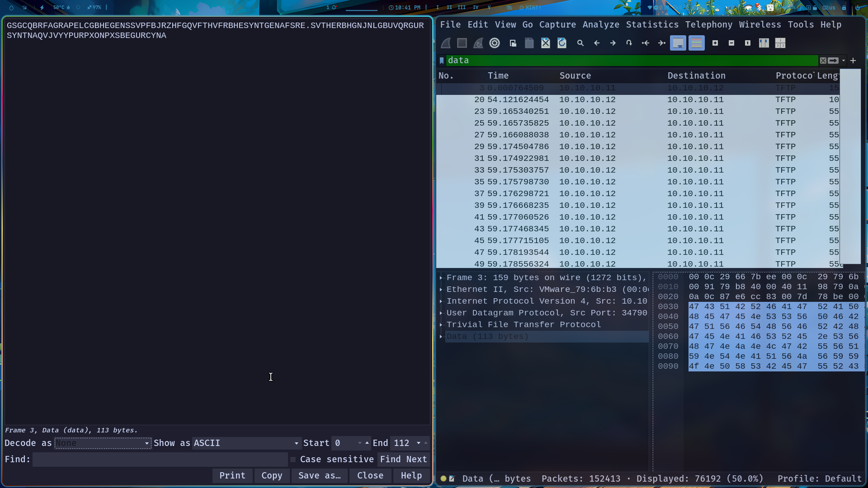
Task: Click the save capture file icon
Action: (x=529, y=43)
